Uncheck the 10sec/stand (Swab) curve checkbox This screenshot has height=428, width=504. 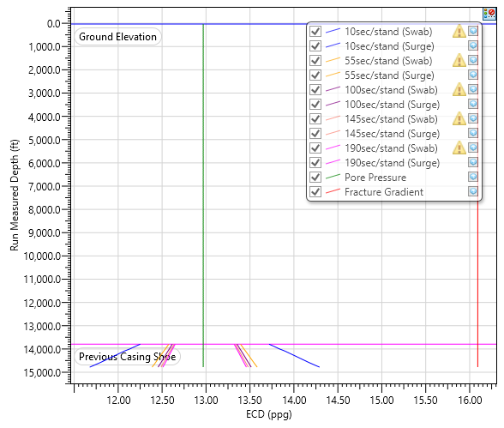[x=315, y=32]
